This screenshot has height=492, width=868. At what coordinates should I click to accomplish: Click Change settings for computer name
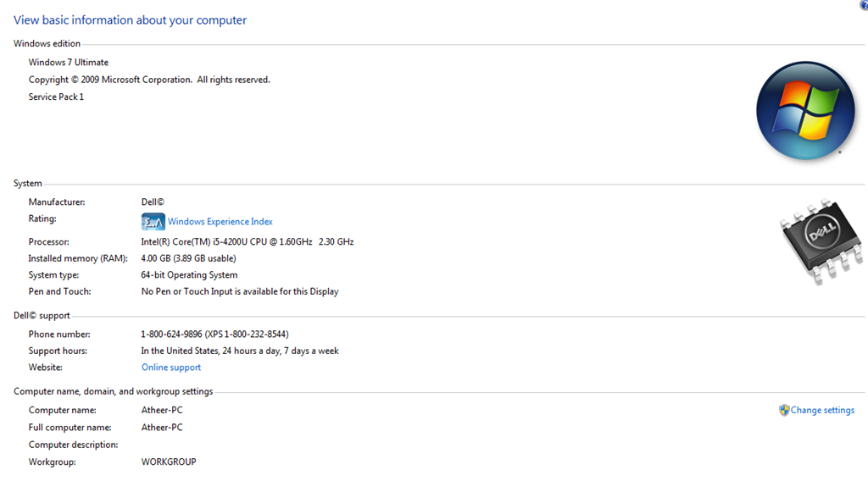(x=822, y=410)
